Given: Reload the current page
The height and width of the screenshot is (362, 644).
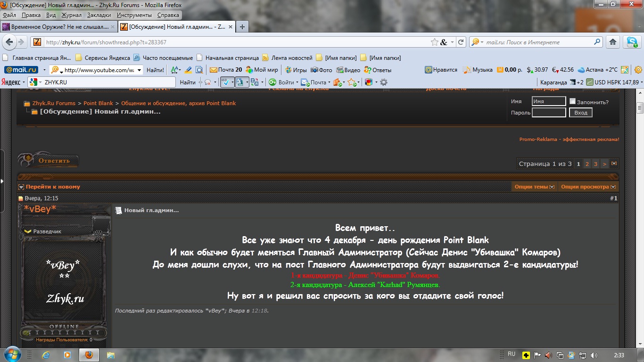Looking at the screenshot, I should pos(461,42).
